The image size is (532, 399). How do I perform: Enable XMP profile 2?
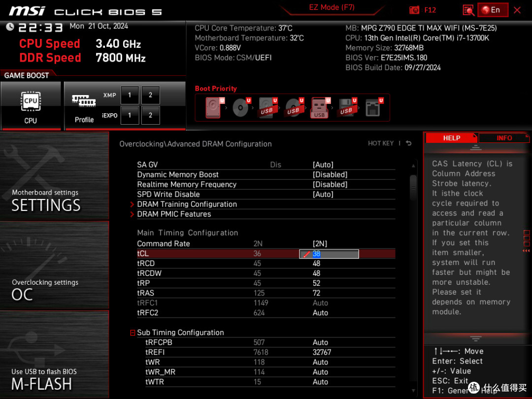150,95
